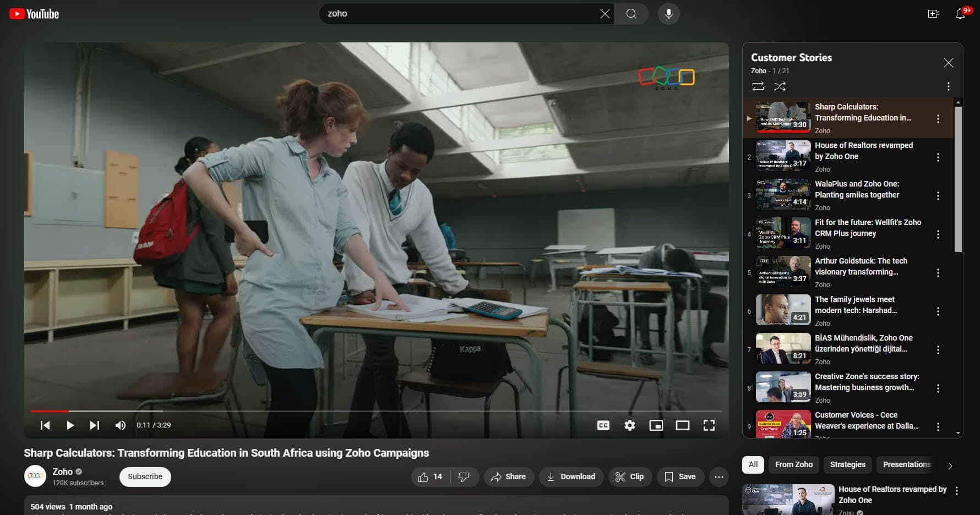The image size is (980, 515).
Task: Click video title Sharp Calculators Transforming Education
Action: (226, 453)
